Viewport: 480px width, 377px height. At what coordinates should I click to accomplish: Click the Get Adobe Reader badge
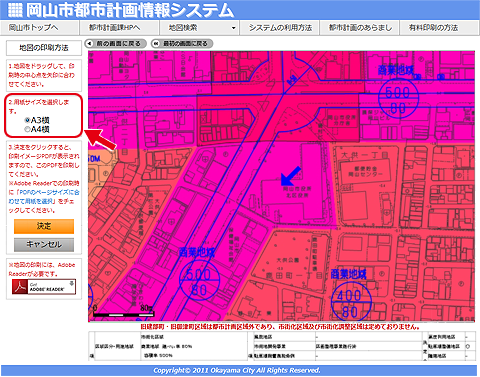tap(44, 287)
